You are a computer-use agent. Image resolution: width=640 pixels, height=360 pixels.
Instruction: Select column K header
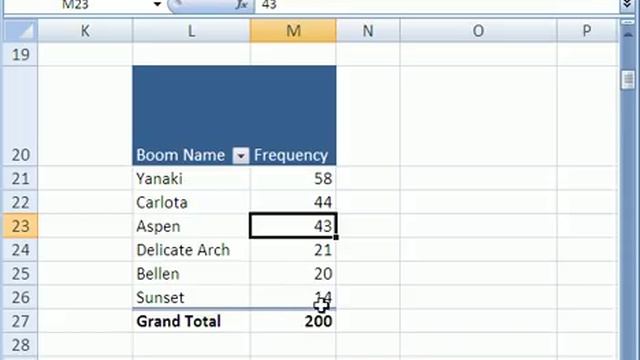(85, 31)
